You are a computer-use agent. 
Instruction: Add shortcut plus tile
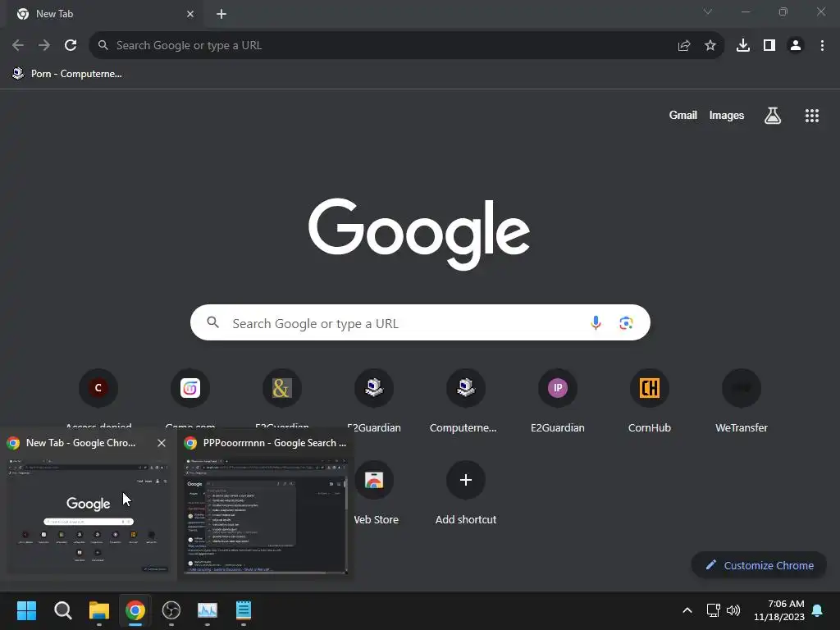click(x=466, y=493)
